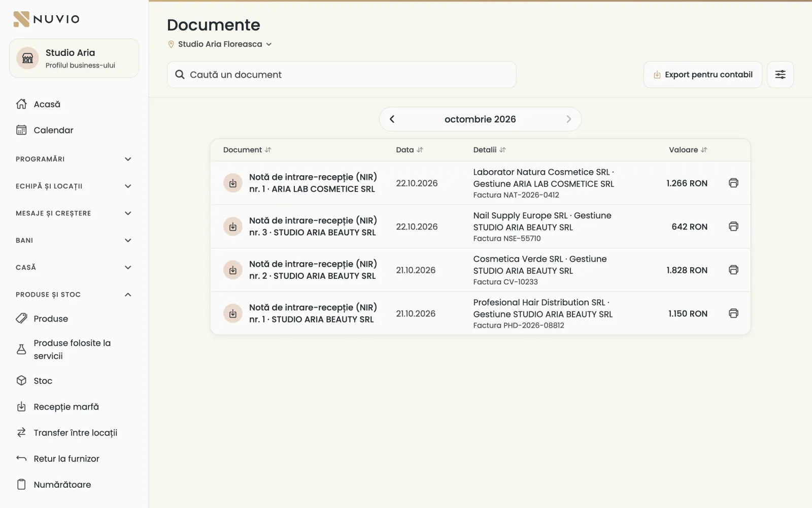
Task: Click the 642 RON value
Action: (689, 227)
